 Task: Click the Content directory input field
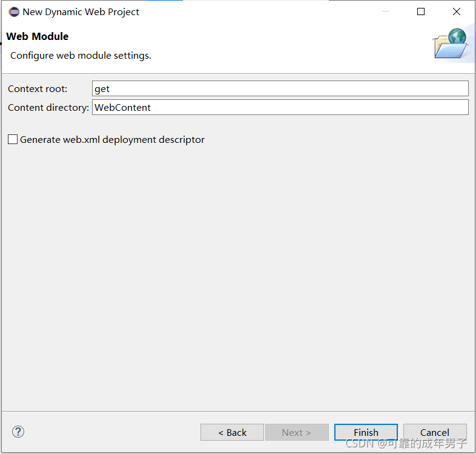click(x=280, y=107)
